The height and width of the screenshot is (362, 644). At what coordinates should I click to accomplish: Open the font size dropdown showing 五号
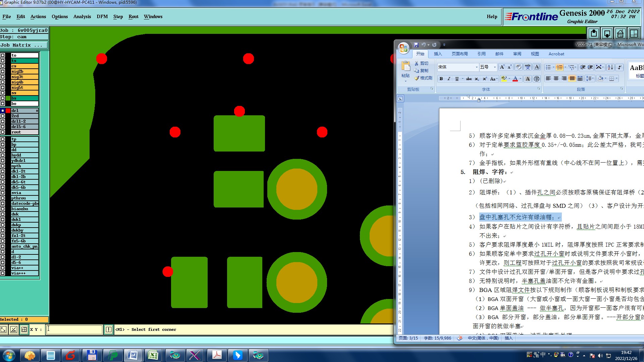click(494, 67)
